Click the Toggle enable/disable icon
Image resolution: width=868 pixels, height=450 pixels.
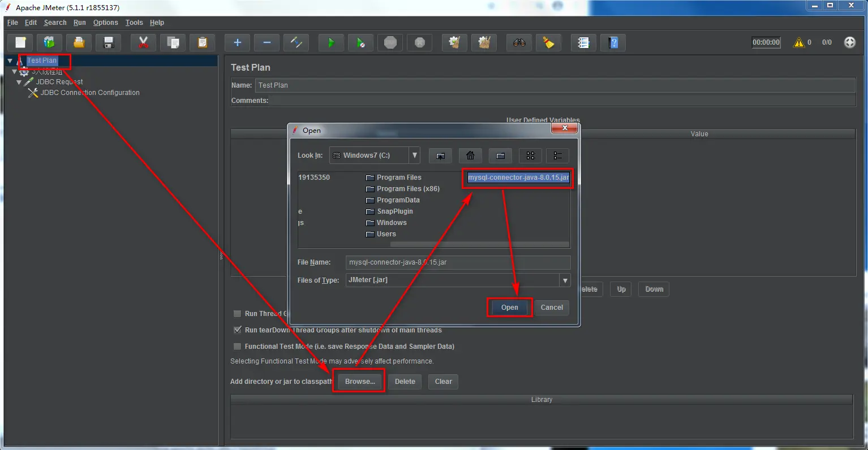click(x=297, y=42)
